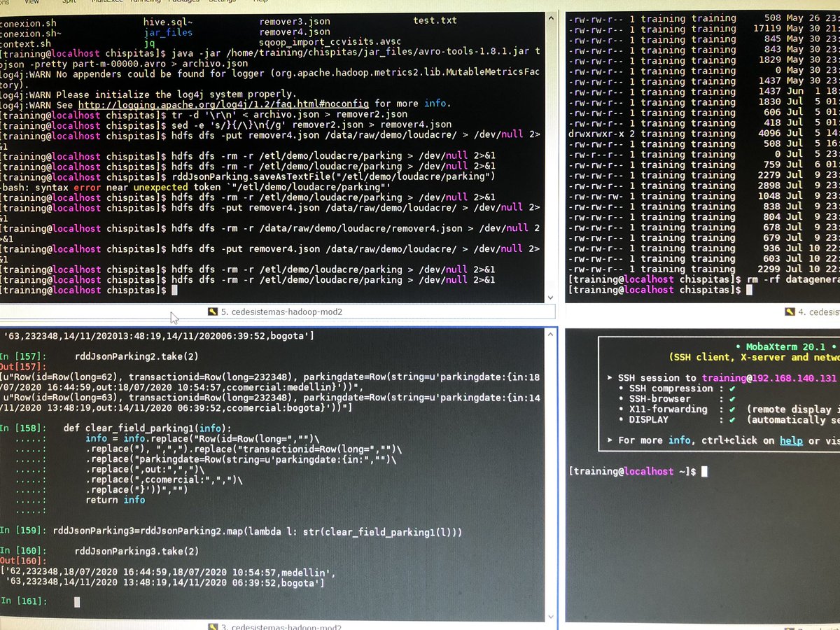840x630 pixels.
Task: Select the 'jar_files' directory name
Action: (x=168, y=31)
